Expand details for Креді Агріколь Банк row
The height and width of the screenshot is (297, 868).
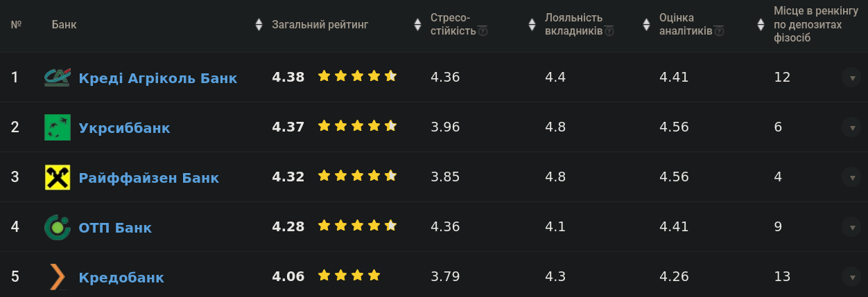point(851,78)
